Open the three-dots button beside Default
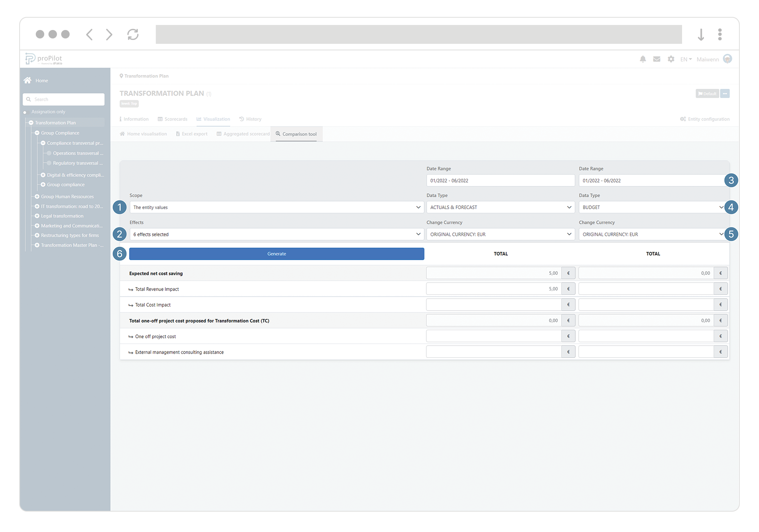The width and height of the screenshot is (759, 532). point(725,94)
